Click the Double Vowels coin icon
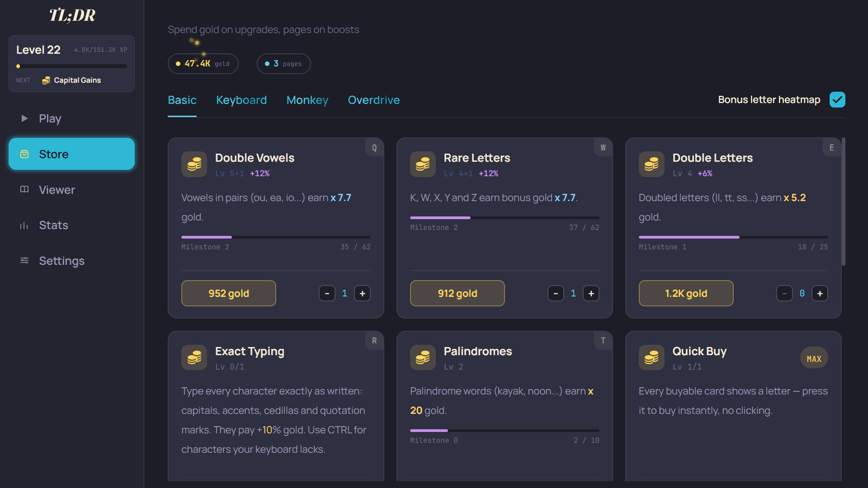 click(x=194, y=164)
